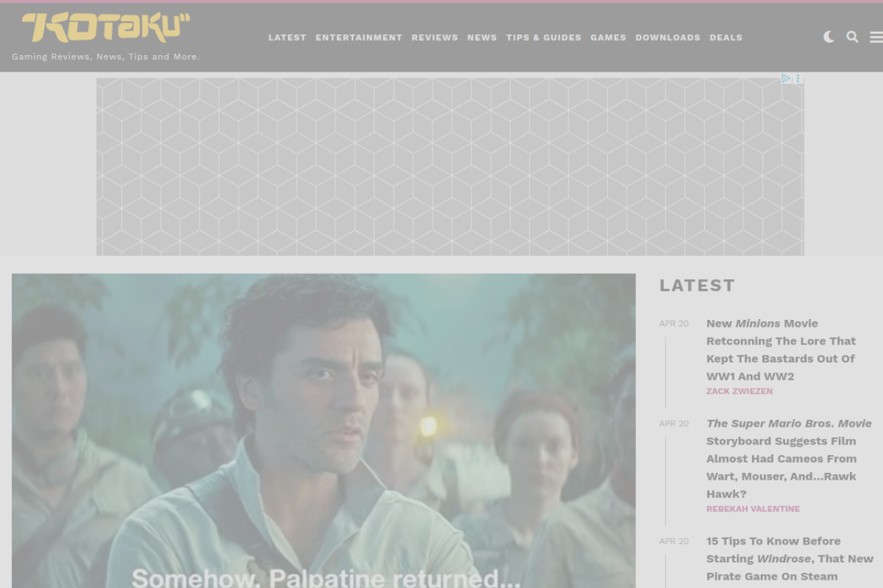This screenshot has width=883, height=588.
Task: Open author Zack Zwiezen's page
Action: pos(740,391)
